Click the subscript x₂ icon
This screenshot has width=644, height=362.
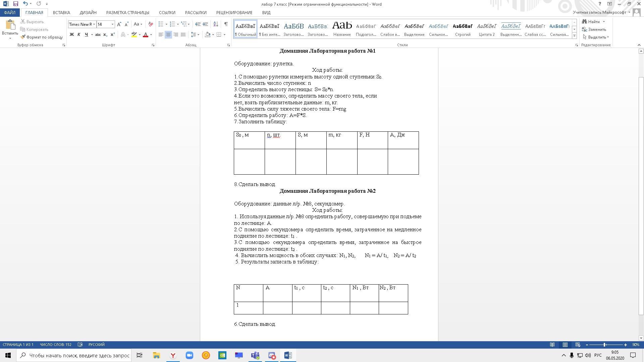click(x=105, y=35)
